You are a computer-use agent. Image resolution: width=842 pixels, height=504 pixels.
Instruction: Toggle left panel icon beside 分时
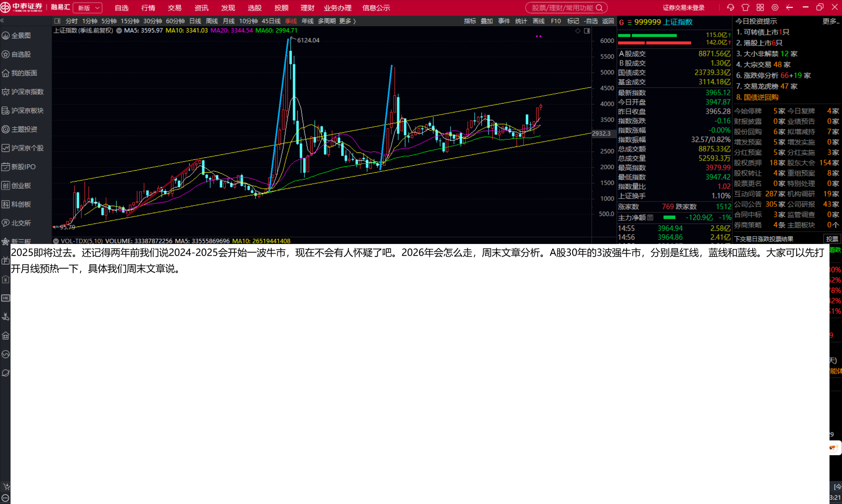click(x=58, y=21)
